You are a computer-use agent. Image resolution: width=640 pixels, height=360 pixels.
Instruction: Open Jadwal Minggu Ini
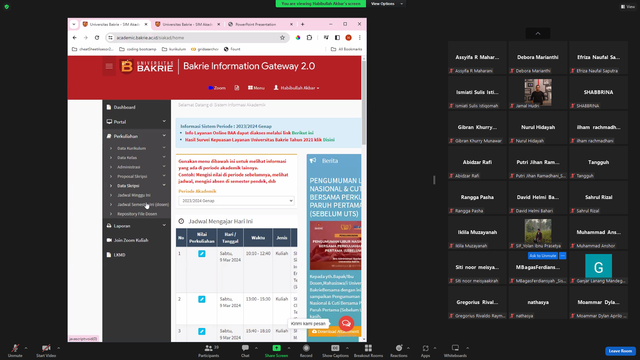pos(134,195)
